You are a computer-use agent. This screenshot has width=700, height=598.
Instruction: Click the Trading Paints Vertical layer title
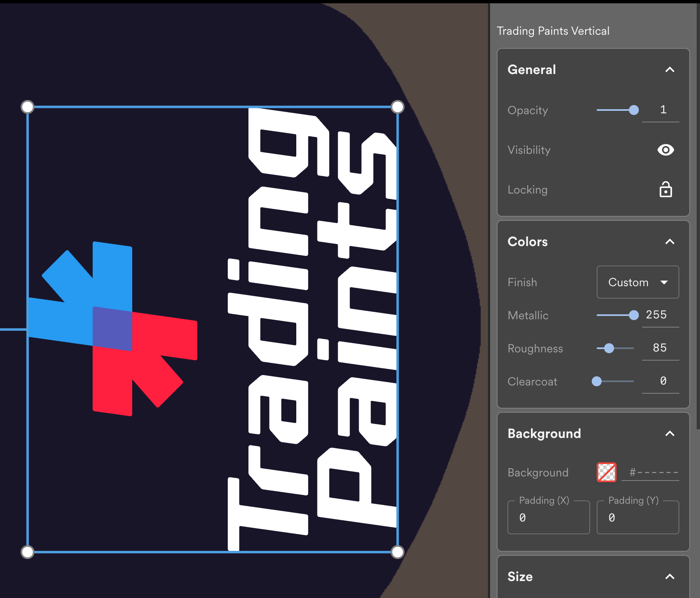553,31
